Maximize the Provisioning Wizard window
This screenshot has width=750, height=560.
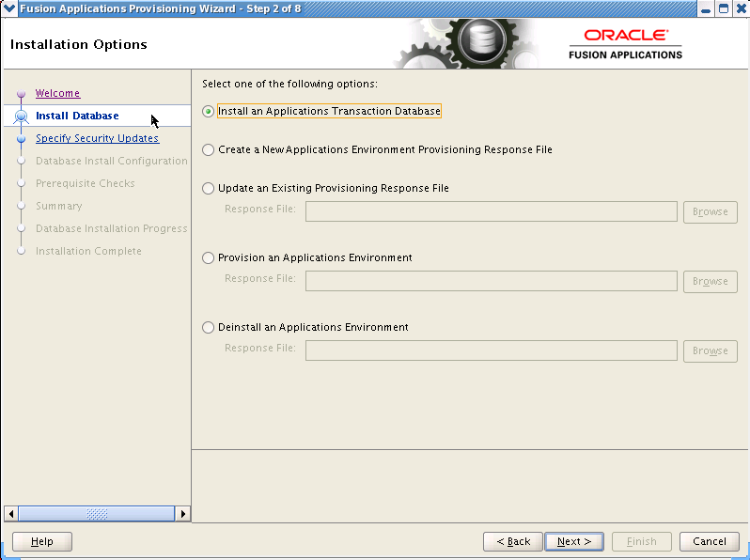click(724, 8)
